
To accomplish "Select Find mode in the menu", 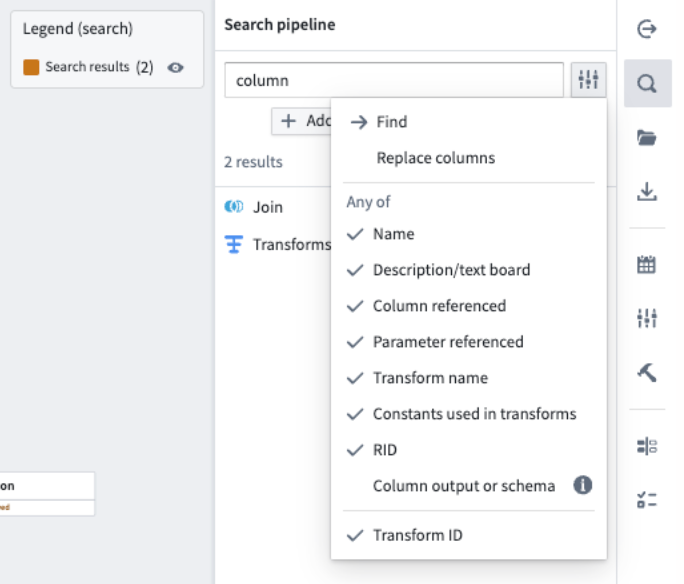I will point(469,122).
